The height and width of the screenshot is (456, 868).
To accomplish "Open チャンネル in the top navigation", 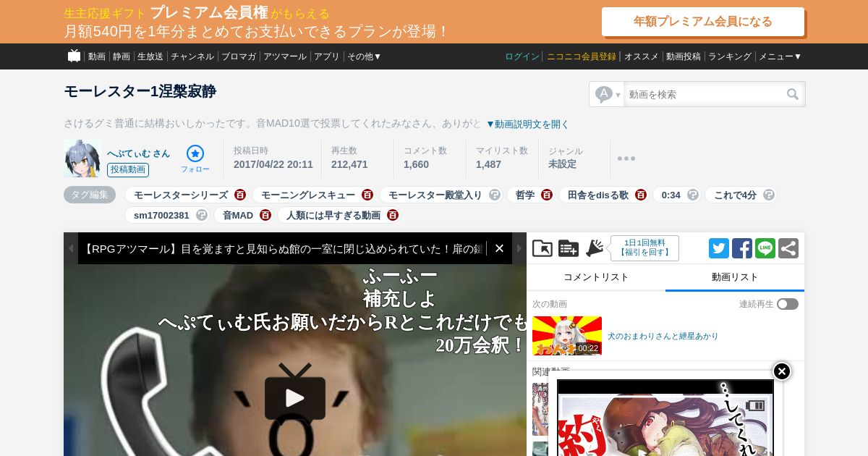I will coord(192,56).
